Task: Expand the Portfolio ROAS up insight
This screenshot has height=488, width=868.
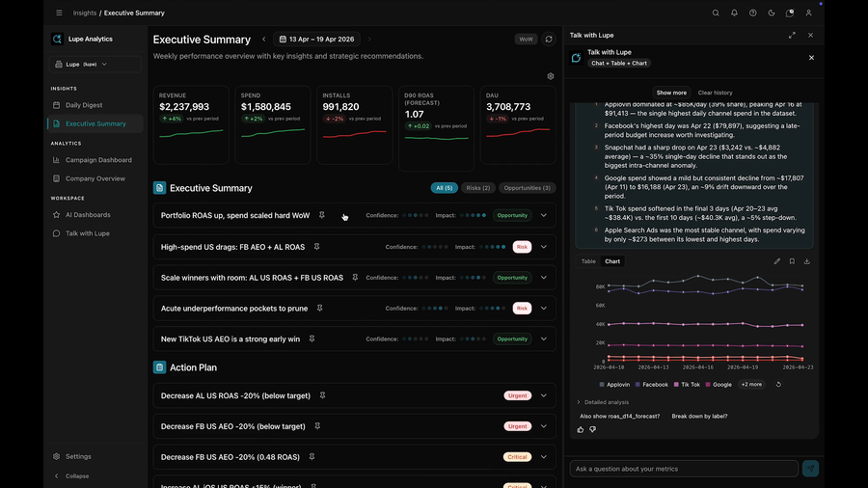Action: point(544,215)
